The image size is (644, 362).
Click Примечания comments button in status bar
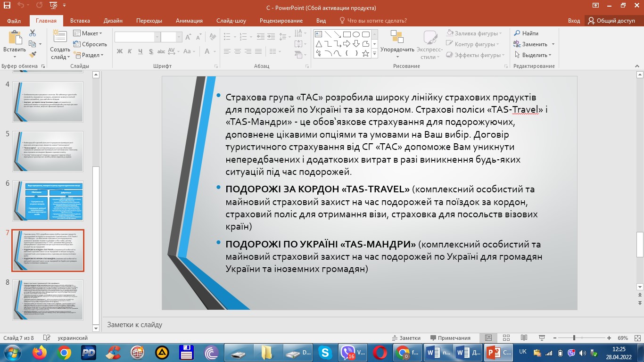click(x=450, y=338)
